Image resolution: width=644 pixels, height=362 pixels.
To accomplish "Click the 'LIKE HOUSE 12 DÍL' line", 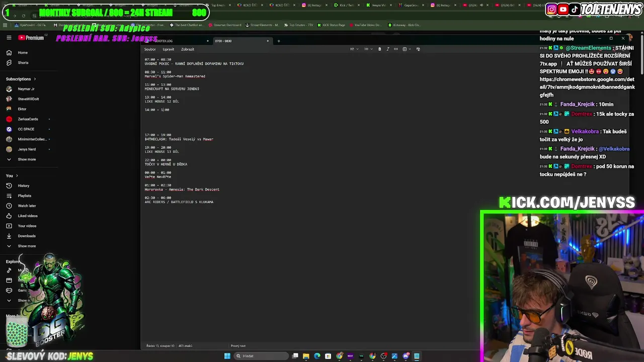I will pos(162,102).
